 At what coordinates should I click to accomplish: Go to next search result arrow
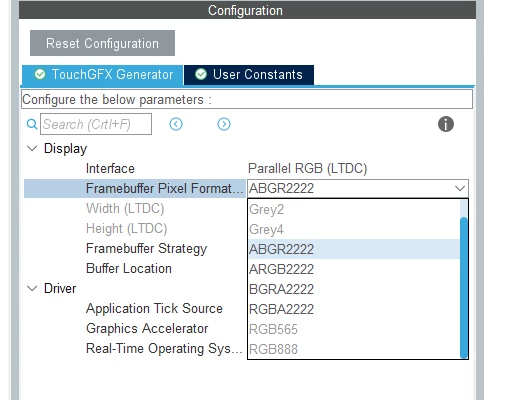[x=224, y=124]
